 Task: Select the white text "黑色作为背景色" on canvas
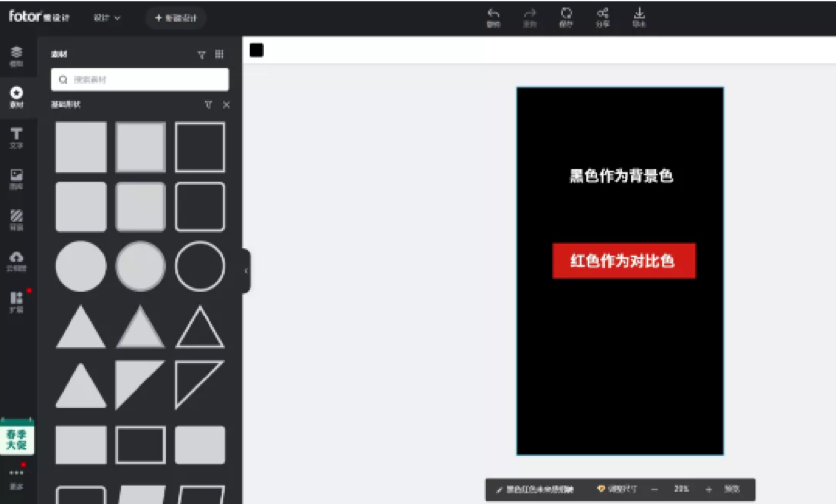coord(621,176)
